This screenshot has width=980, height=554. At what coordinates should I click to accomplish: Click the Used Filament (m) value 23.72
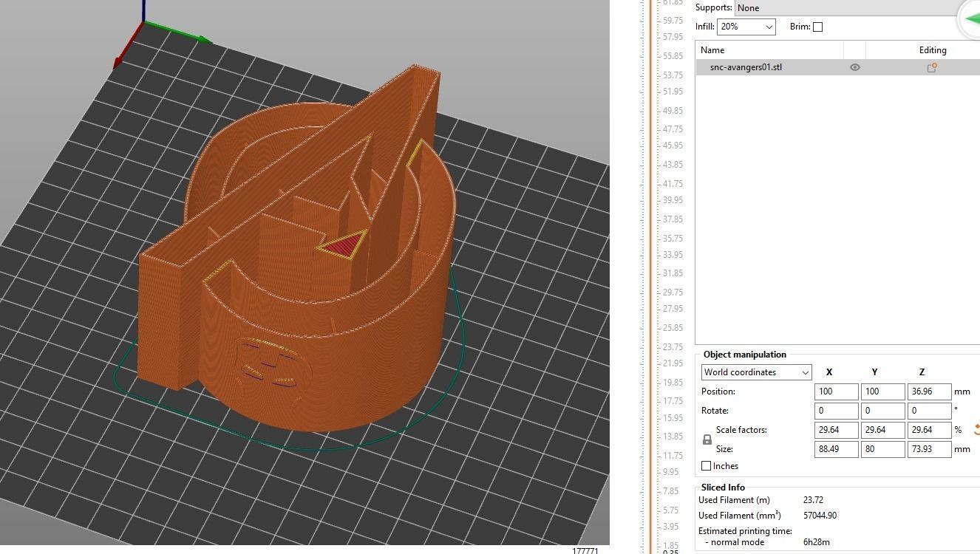[813, 500]
